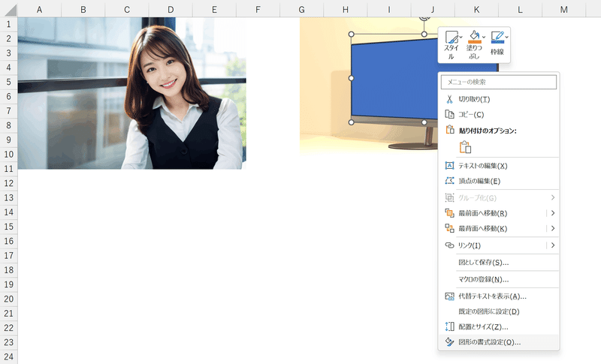Click the 枠線 outline pen icon
The width and height of the screenshot is (601, 364).
497,37
